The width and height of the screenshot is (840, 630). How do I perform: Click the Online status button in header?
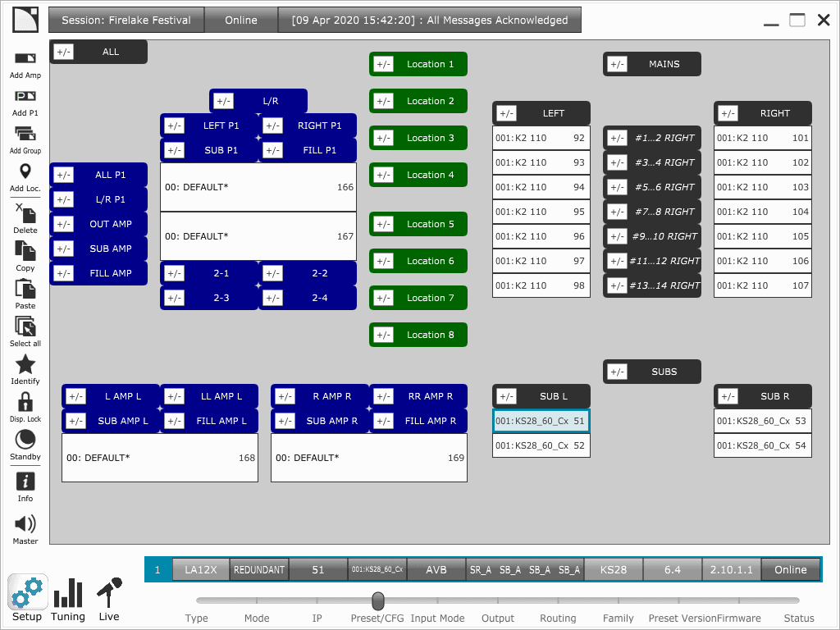[x=241, y=21]
